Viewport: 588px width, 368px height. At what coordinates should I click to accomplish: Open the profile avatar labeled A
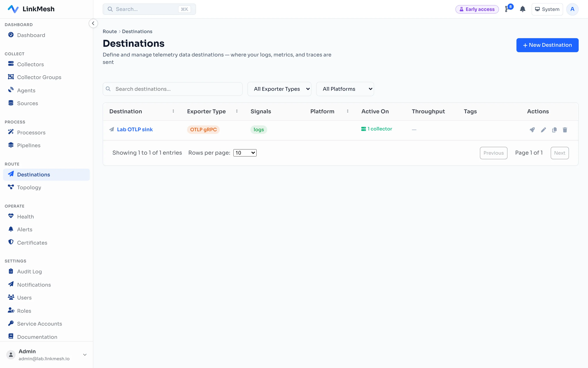(x=572, y=9)
